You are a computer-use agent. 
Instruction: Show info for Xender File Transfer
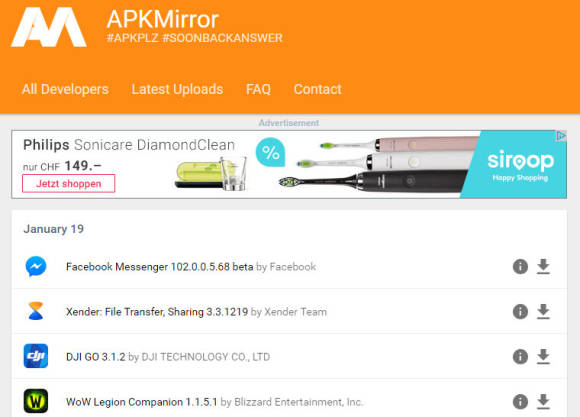click(520, 312)
